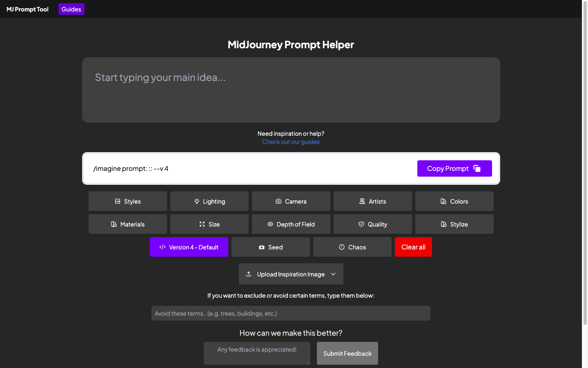Expand the Upload Inspiration Image dropdown
This screenshot has height=368, width=588.
point(290,274)
